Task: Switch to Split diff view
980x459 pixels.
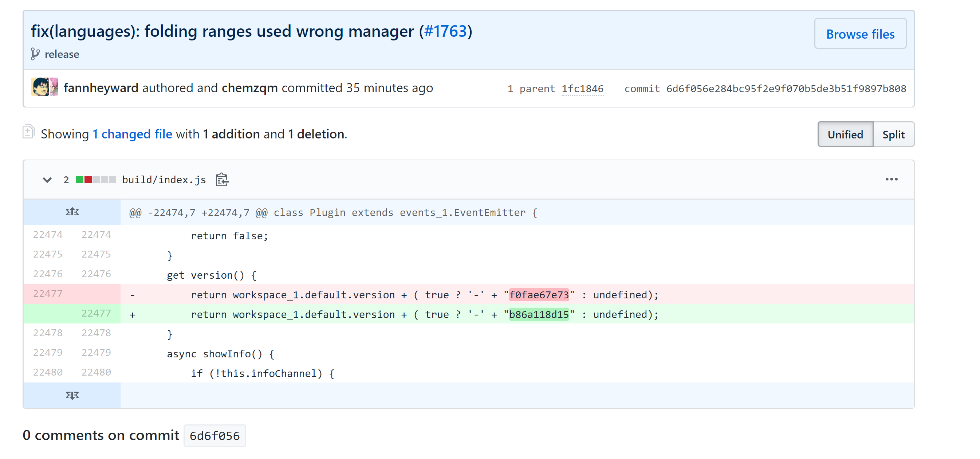Action: (x=893, y=134)
